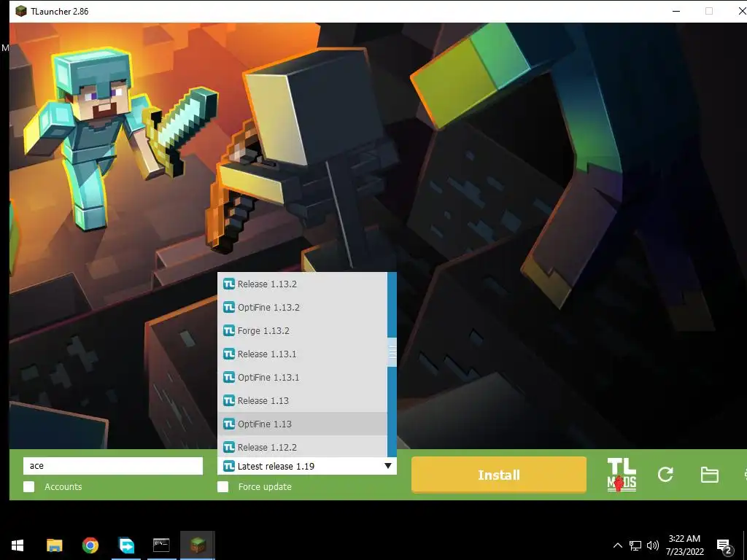Click the username field containing ace
Image resolution: width=747 pixels, height=560 pixels.
coord(113,466)
